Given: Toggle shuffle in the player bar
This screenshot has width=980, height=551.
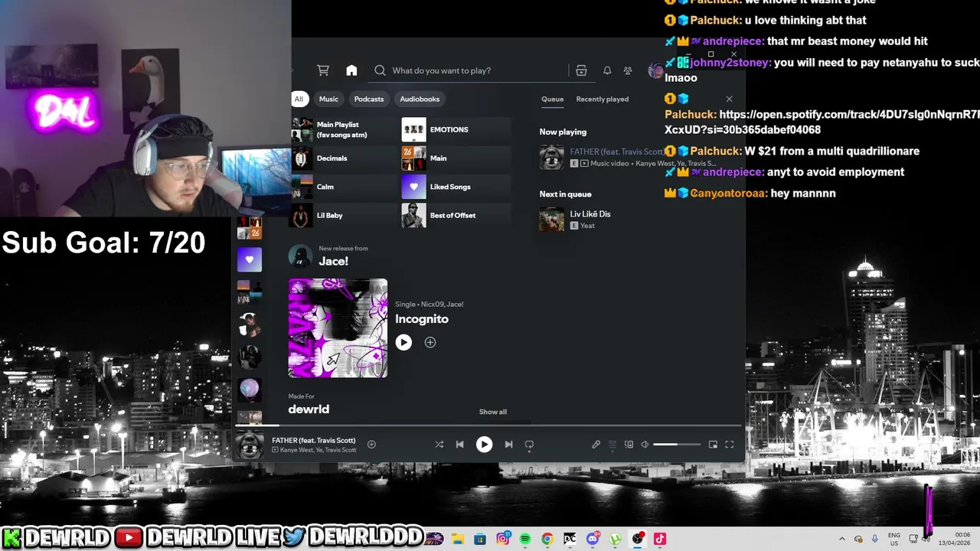Looking at the screenshot, I should point(439,444).
